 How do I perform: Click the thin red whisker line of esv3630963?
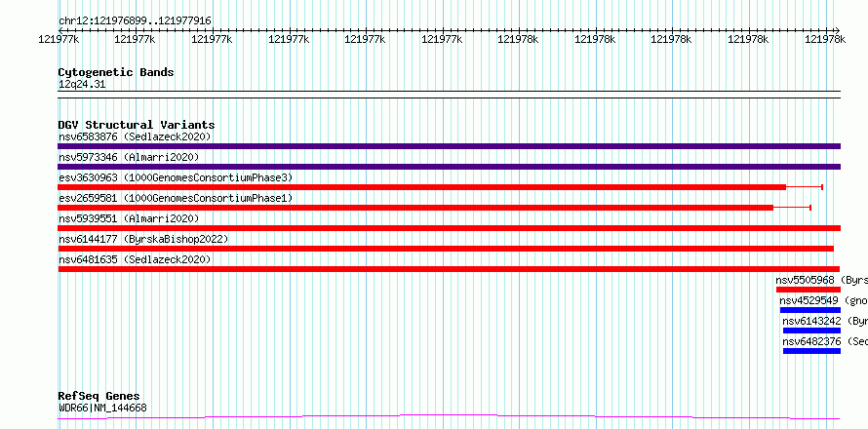(x=805, y=187)
